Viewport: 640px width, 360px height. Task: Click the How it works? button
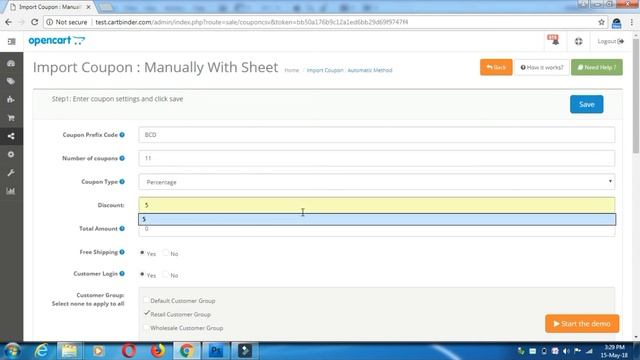pos(542,67)
